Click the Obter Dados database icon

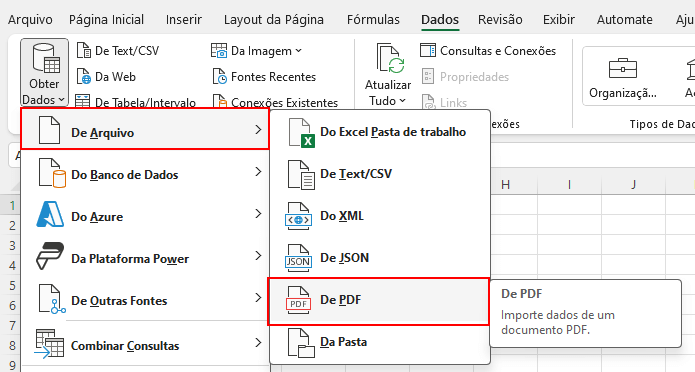(x=46, y=58)
